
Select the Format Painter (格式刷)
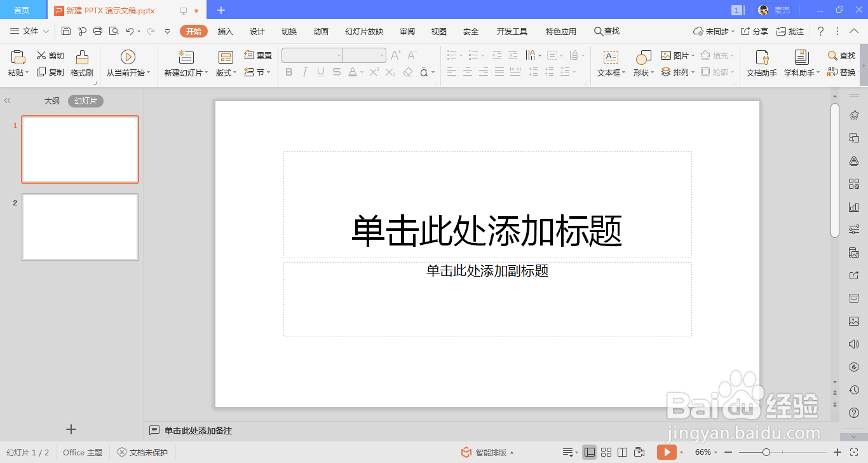tap(82, 64)
